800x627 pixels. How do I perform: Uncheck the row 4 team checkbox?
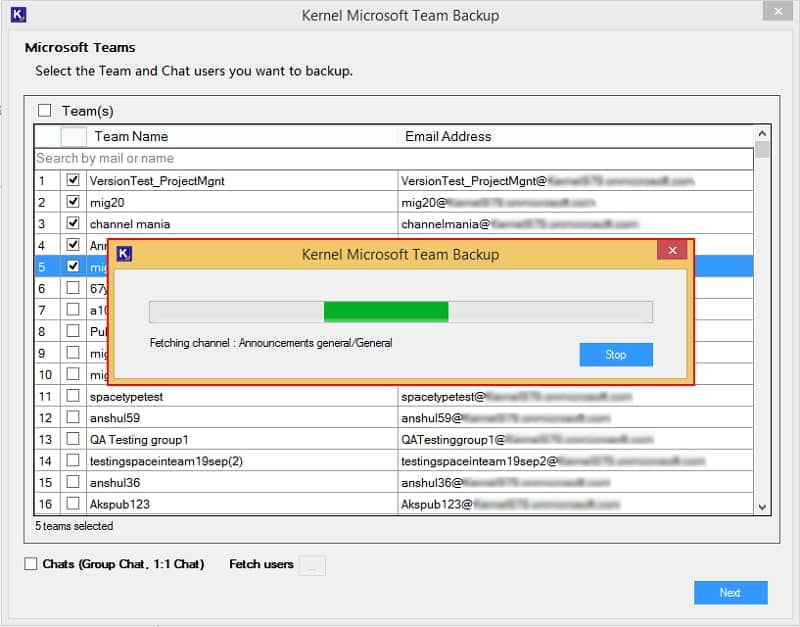[x=73, y=244]
